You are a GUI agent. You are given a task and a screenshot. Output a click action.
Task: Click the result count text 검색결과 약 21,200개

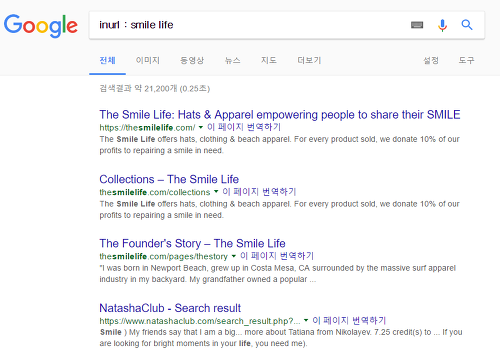click(155, 89)
